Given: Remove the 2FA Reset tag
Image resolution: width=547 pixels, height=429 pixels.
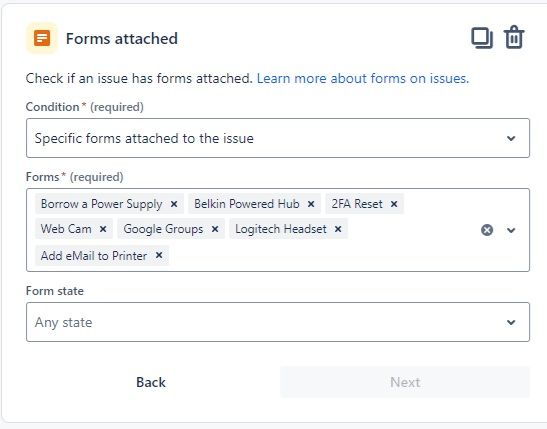Looking at the screenshot, I should pos(394,204).
